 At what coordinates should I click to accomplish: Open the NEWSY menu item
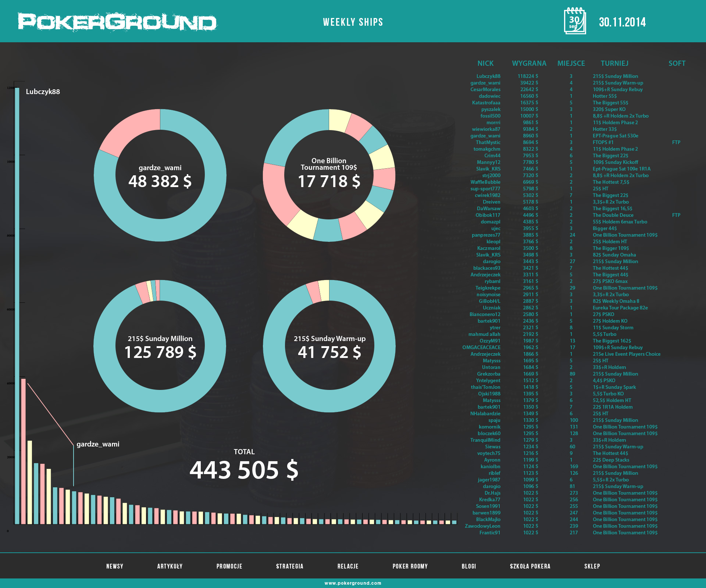115,566
